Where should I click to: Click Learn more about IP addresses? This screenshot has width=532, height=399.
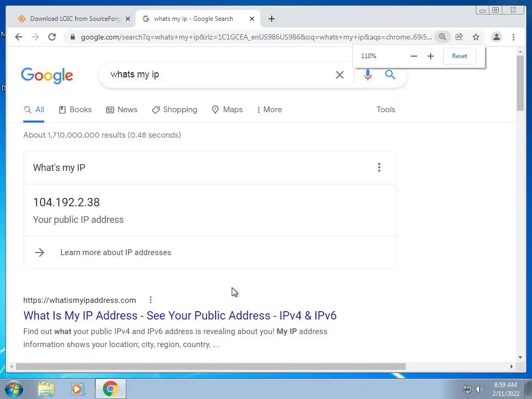(116, 252)
